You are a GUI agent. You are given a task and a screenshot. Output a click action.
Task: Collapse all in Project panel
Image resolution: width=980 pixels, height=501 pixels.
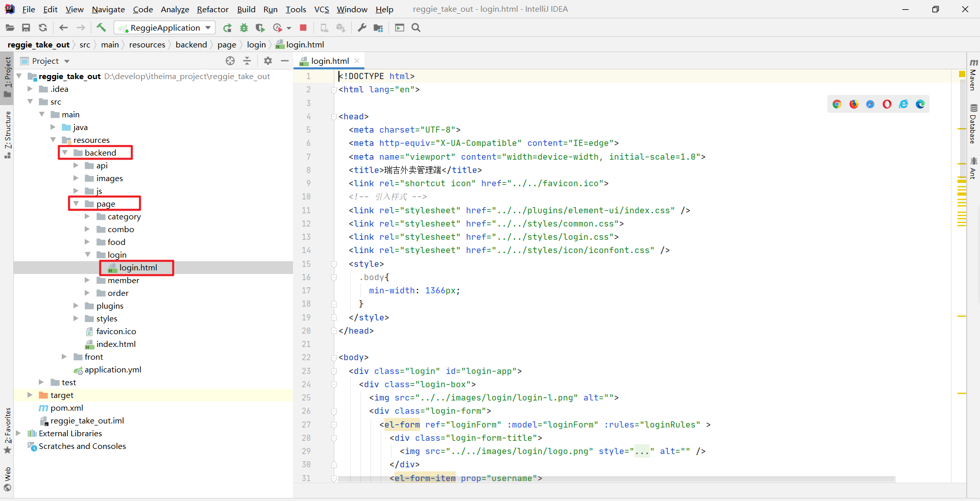coord(247,61)
